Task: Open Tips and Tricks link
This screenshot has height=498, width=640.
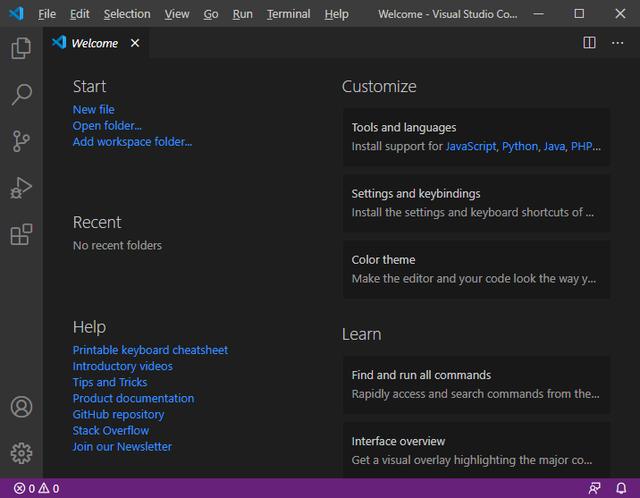Action: point(110,382)
